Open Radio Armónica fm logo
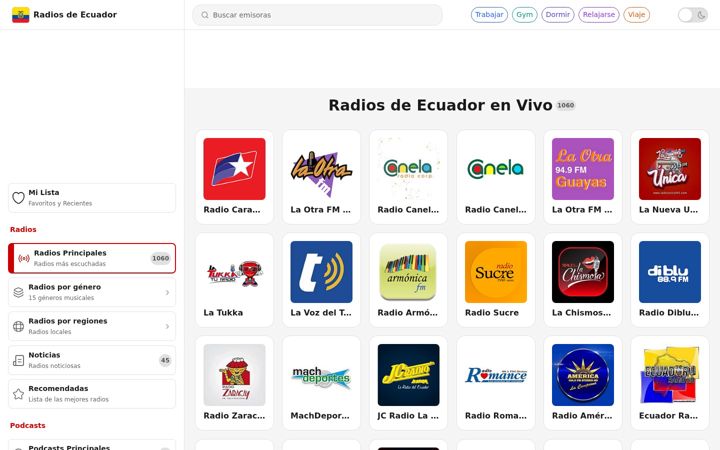 pos(408,272)
